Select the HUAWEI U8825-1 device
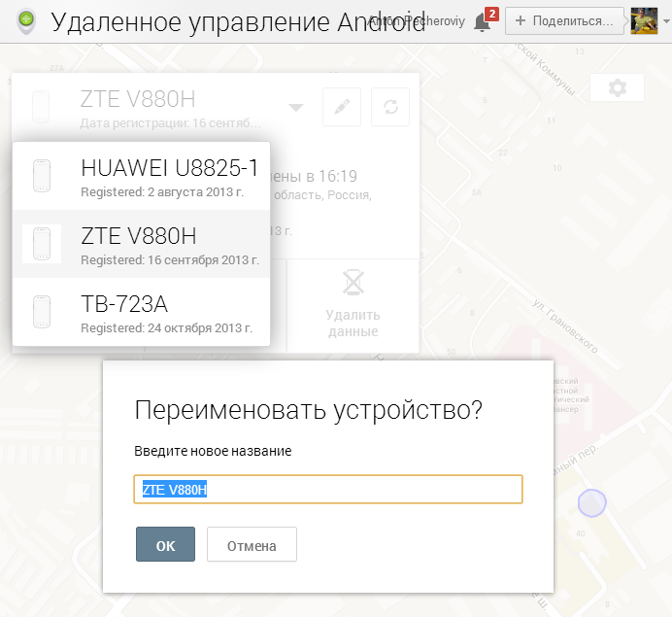The height and width of the screenshot is (617, 672). tap(142, 176)
